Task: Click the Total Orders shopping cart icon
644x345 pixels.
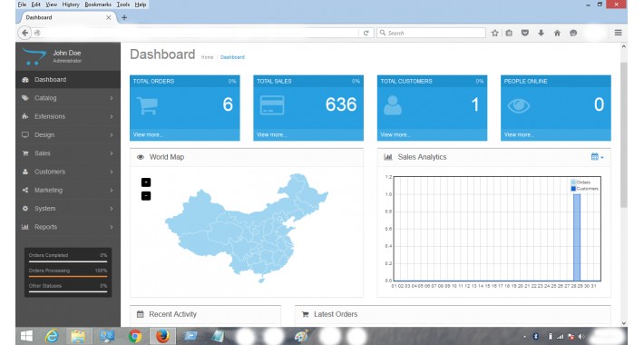Action: pyautogui.click(x=147, y=105)
